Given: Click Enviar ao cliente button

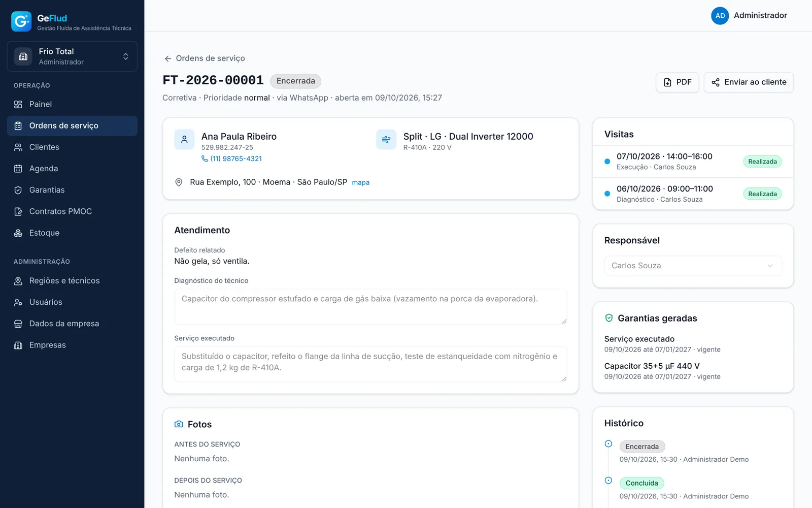Looking at the screenshot, I should tap(749, 82).
